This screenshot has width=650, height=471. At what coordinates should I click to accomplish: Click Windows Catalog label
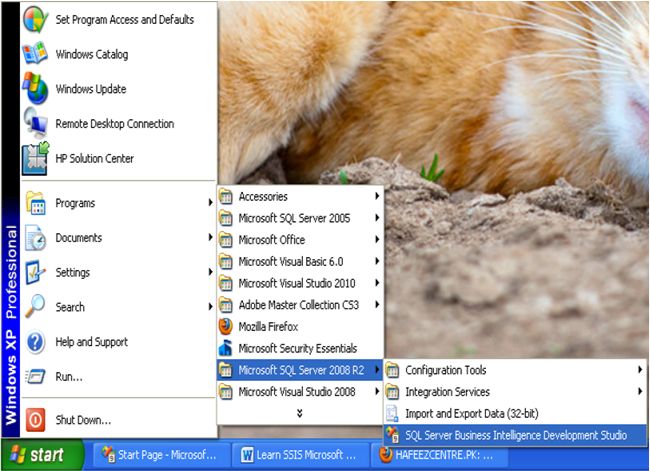pos(92,54)
